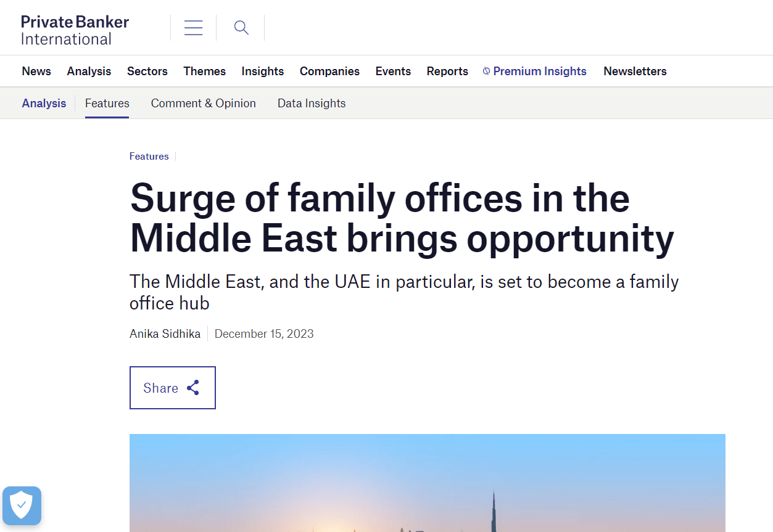Go to Private Banker International logo
The height and width of the screenshot is (532, 773).
pos(75,30)
